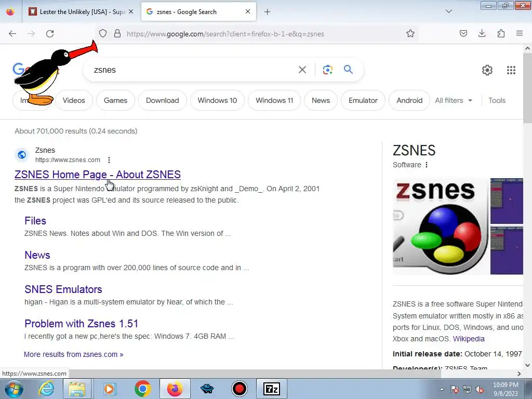Click the vertical scrollbar down arrow

click(528, 365)
